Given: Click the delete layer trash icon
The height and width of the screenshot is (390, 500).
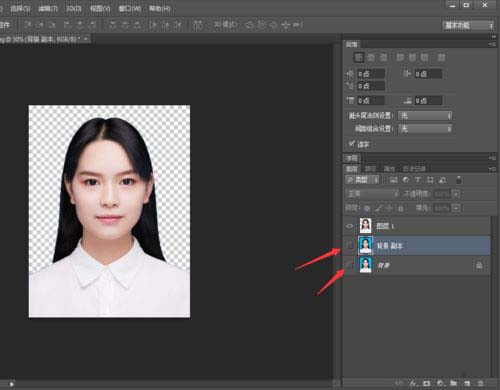Looking at the screenshot, I should click(x=480, y=383).
